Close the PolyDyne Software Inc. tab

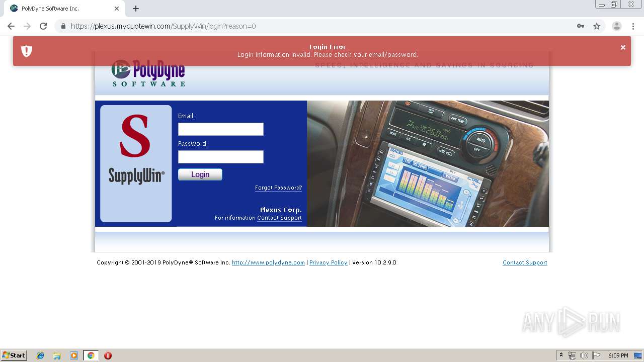click(x=117, y=9)
